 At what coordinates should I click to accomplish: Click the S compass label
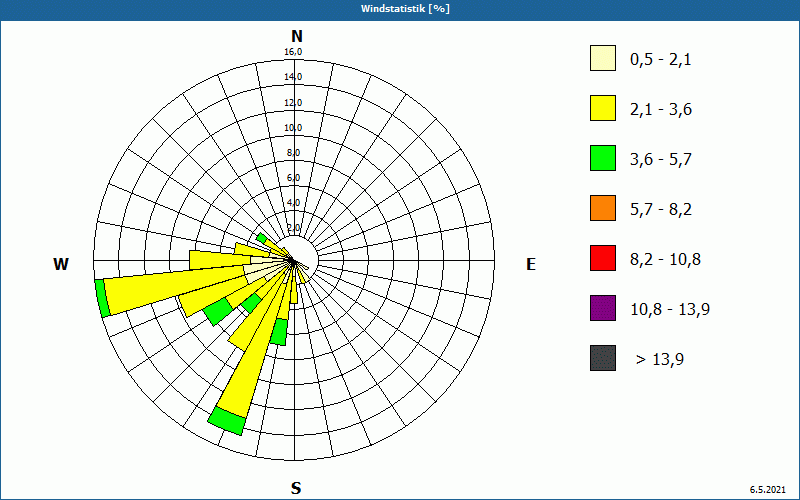point(296,488)
